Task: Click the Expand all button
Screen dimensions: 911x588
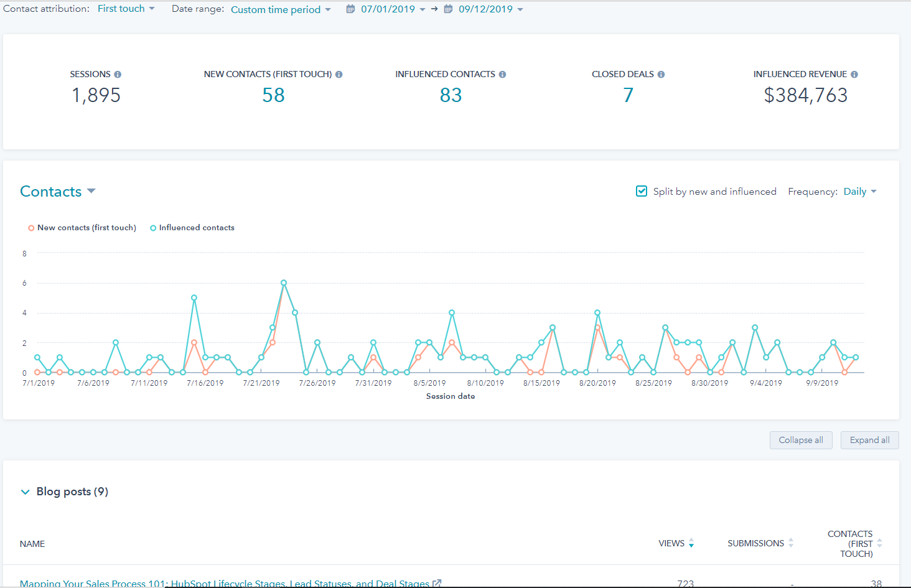Action: click(x=869, y=440)
